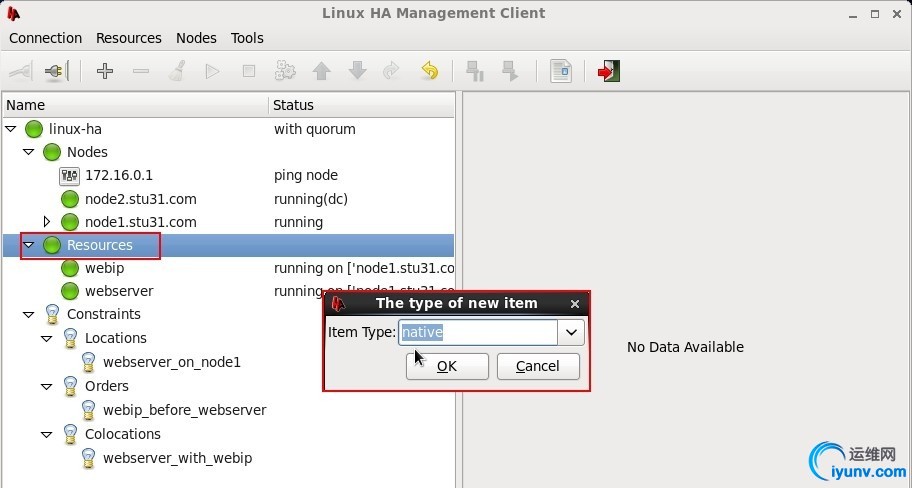The image size is (912, 488).
Task: Click the green status icon of node2.stu31.com
Action: point(70,199)
